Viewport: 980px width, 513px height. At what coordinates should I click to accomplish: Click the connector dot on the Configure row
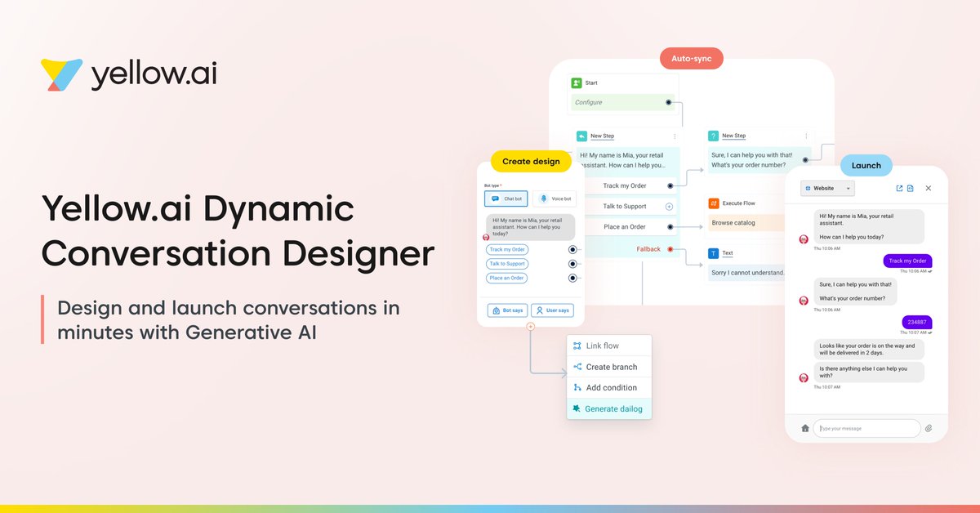[x=669, y=102]
